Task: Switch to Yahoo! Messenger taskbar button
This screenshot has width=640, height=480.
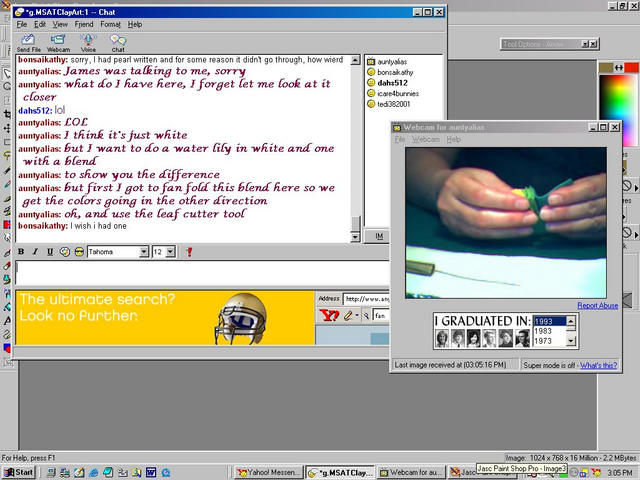Action: pyautogui.click(x=269, y=473)
